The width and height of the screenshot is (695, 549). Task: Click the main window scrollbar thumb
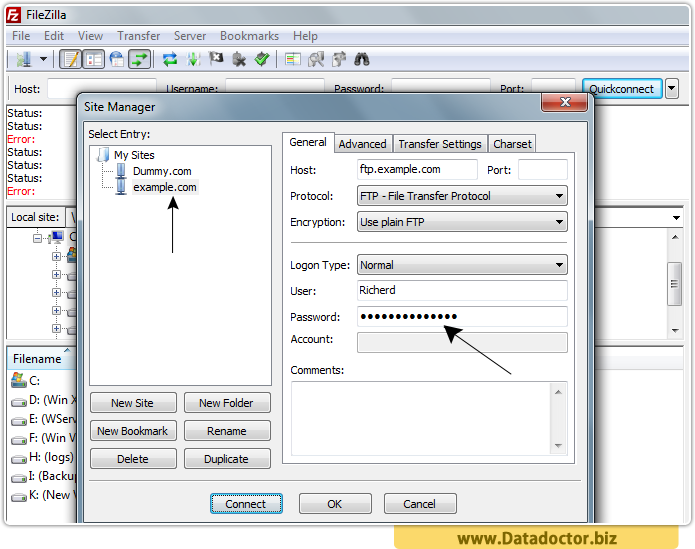pyautogui.click(x=674, y=284)
